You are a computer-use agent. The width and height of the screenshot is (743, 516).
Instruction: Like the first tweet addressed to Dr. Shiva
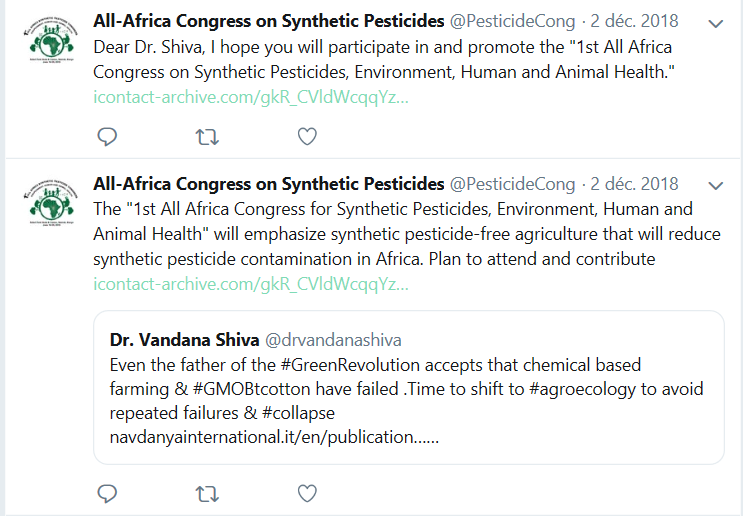click(x=307, y=136)
